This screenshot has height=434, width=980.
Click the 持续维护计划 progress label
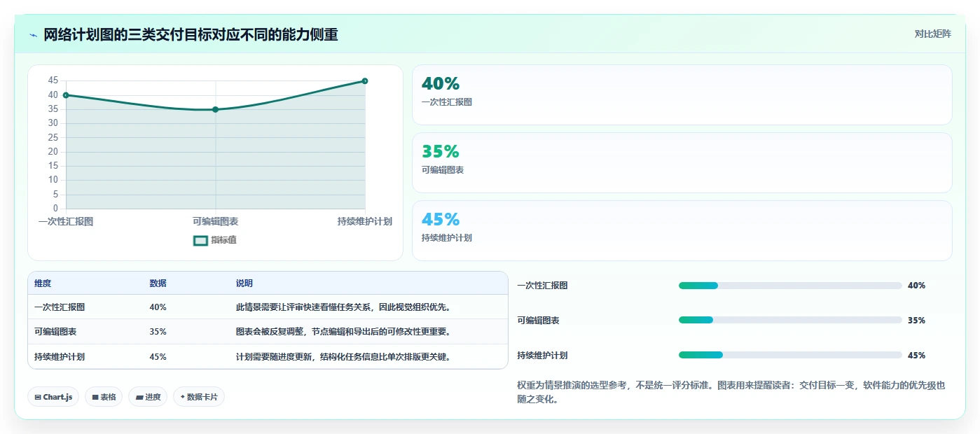coord(542,356)
